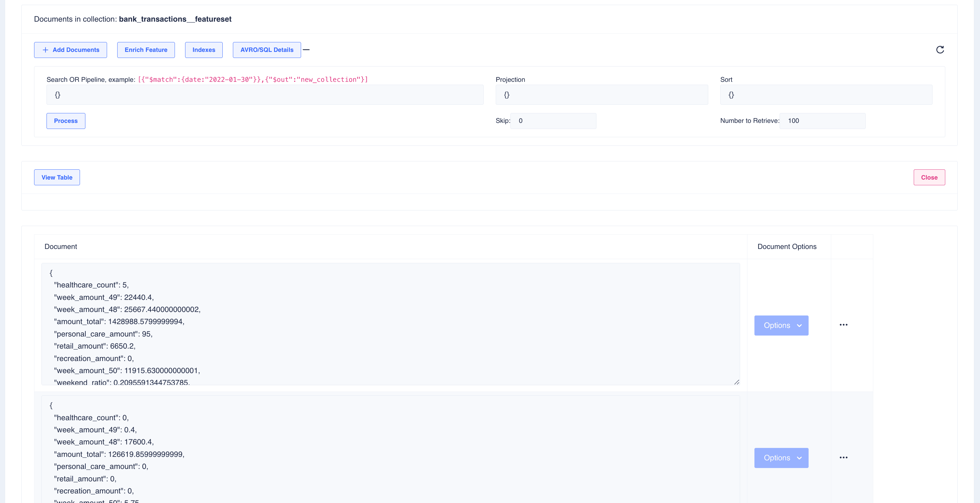980x503 pixels.
Task: Open the Indexes panel
Action: (x=204, y=50)
